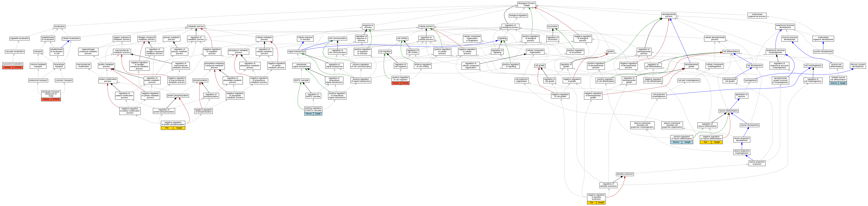The width and height of the screenshot is (868, 206).
Task: Select "positive regulation of neuron differentiation" node
Action: tap(682, 138)
